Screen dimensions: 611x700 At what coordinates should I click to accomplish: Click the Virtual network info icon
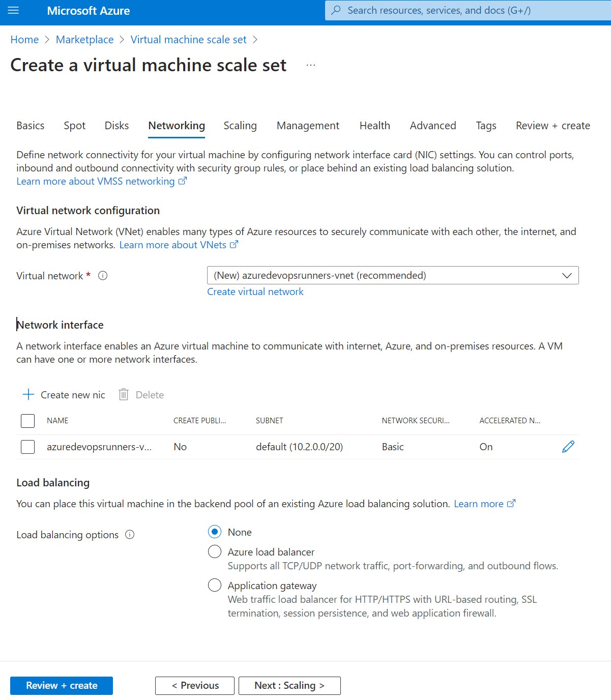pyautogui.click(x=103, y=276)
